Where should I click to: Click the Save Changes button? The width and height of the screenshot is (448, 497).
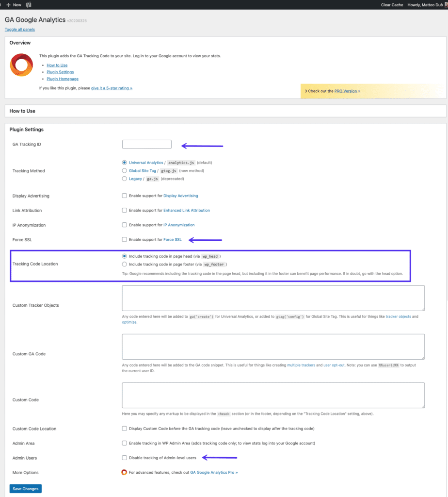click(25, 489)
